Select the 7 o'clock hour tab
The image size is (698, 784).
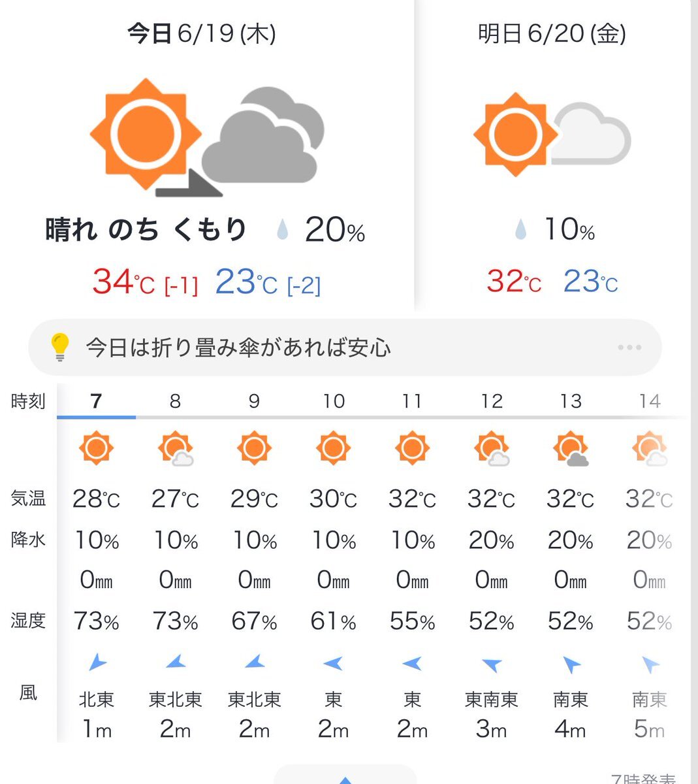[x=96, y=400]
